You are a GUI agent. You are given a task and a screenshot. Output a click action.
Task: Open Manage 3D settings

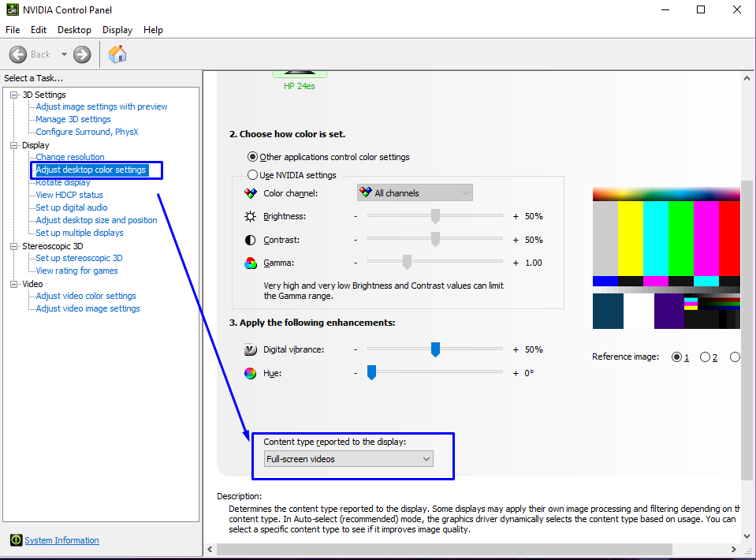pyautogui.click(x=73, y=119)
